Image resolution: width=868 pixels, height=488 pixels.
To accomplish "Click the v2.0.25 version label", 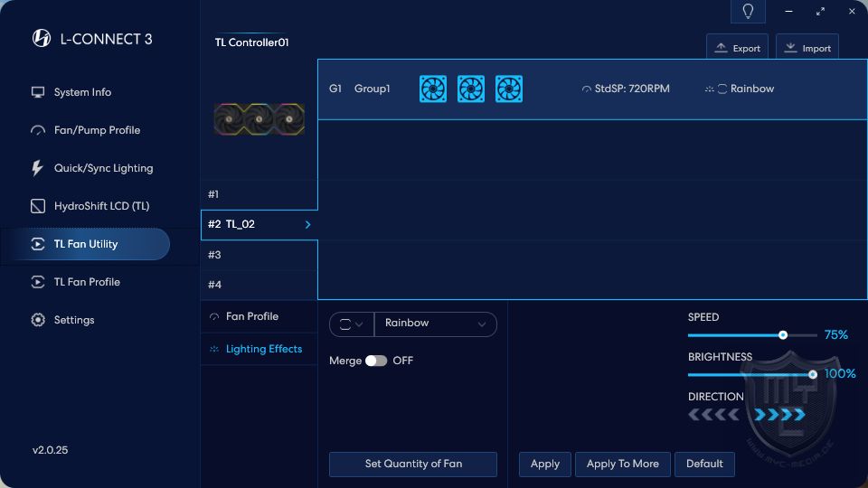I will click(51, 450).
